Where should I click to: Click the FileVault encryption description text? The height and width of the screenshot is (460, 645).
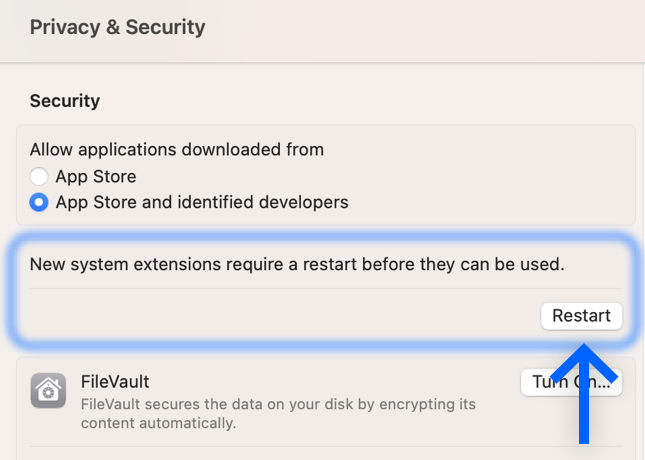tap(278, 414)
